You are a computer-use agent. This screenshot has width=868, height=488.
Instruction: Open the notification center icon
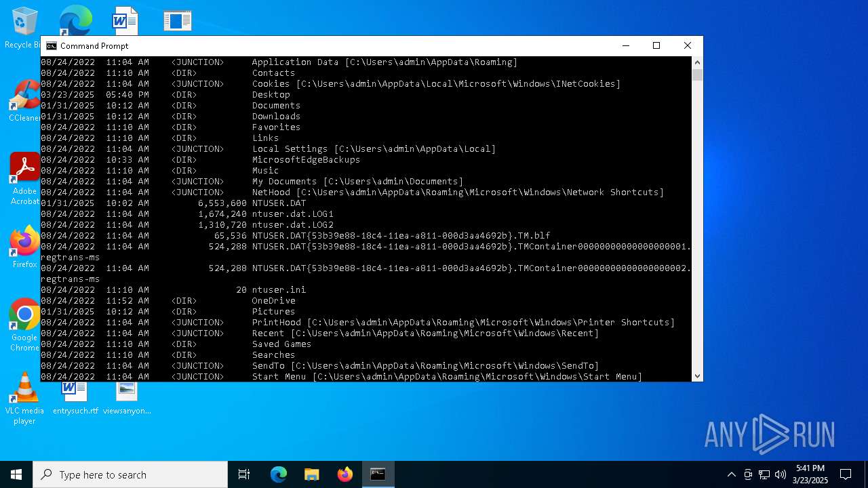(x=846, y=474)
